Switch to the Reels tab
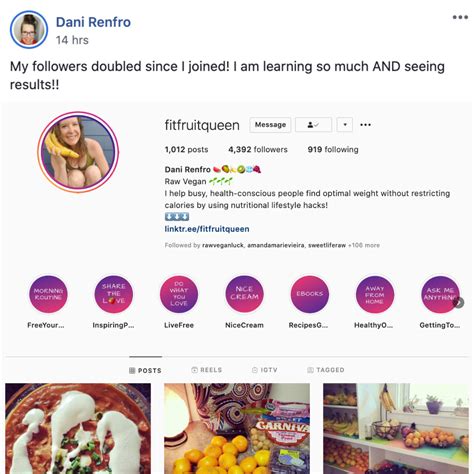Viewport: 474px width, 474px height. coord(207,370)
